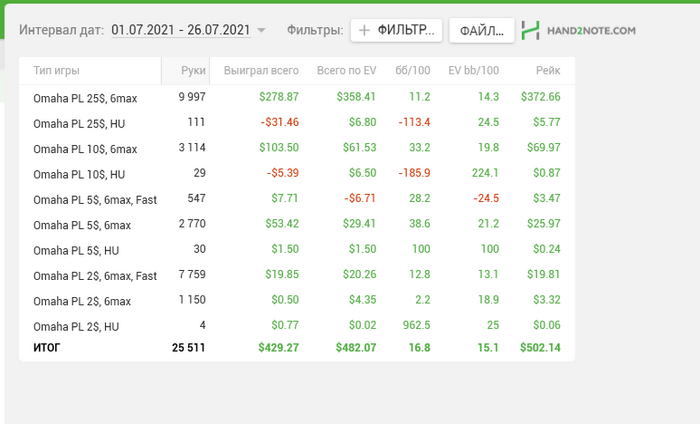Open the ФАЙЛ button
The image size is (700, 424).
[x=482, y=30]
